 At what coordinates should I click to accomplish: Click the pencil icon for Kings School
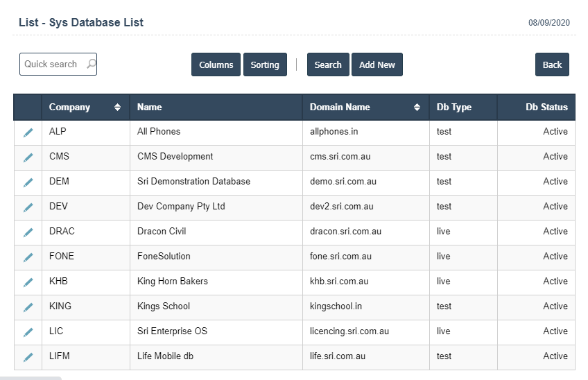[x=28, y=307]
